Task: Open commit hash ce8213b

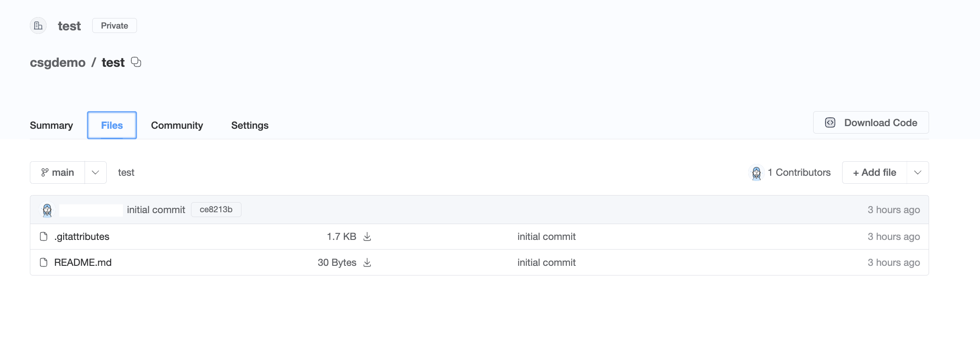Action: pyautogui.click(x=216, y=210)
